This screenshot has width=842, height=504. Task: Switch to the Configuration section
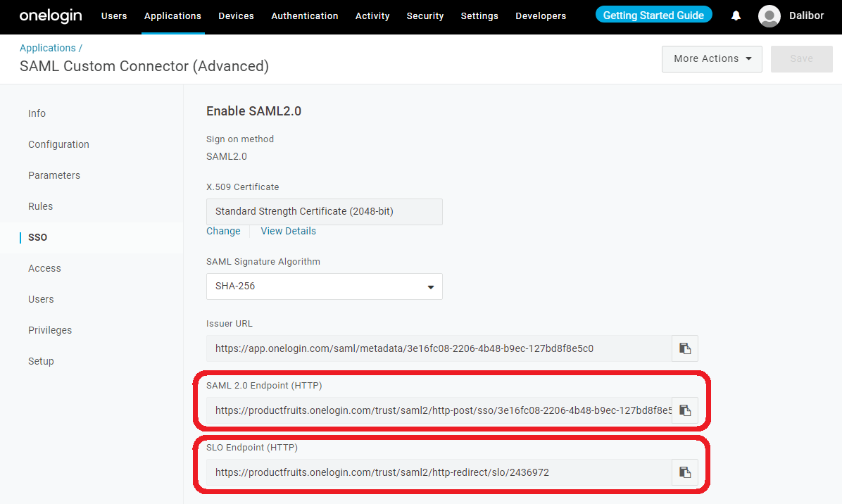tap(58, 144)
